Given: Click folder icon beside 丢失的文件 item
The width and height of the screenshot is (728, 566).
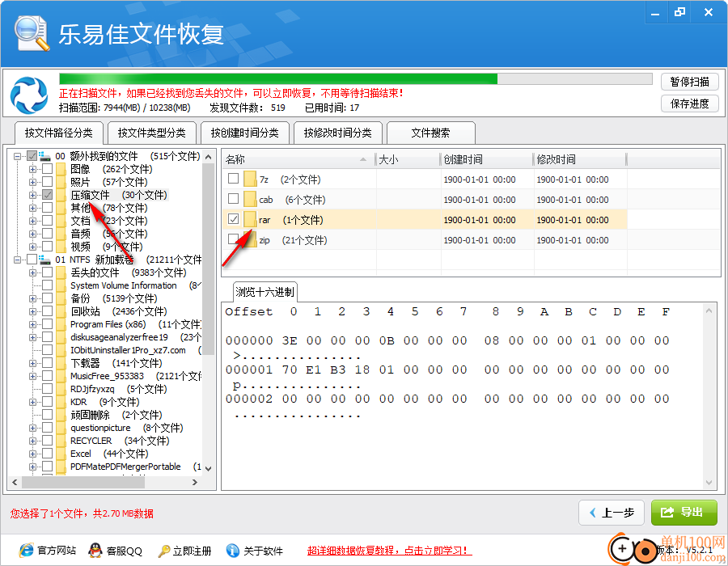Looking at the screenshot, I should [x=61, y=272].
